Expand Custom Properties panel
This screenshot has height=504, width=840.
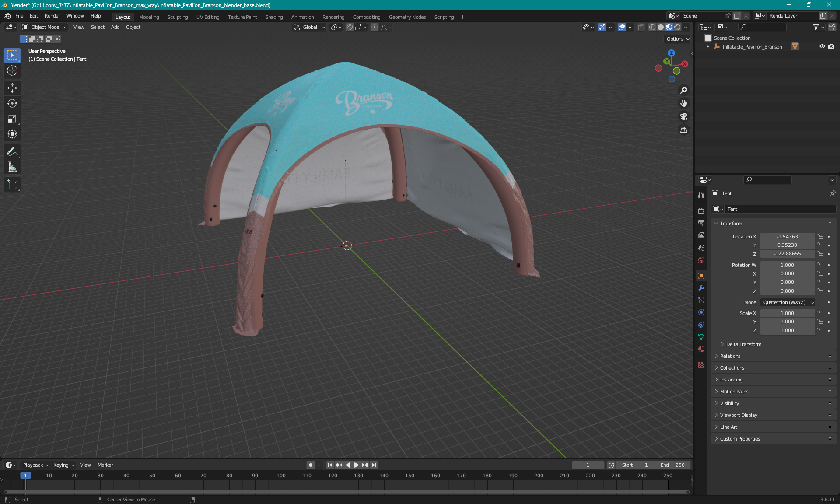click(773, 439)
